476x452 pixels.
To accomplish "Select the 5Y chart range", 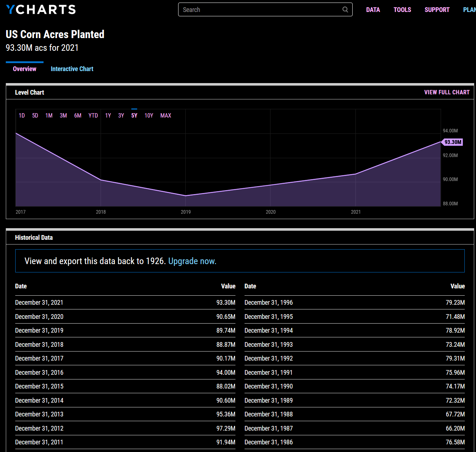I will pyautogui.click(x=134, y=115).
